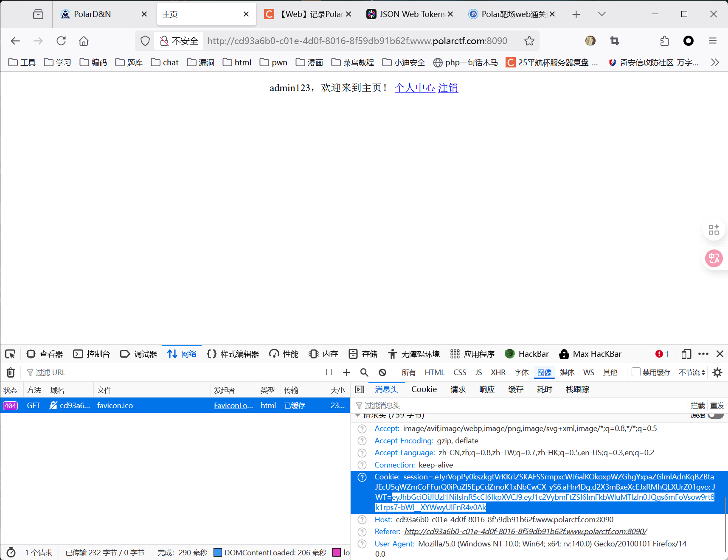Open the 漏洞 bookmark folder
728x560 pixels.
pyautogui.click(x=201, y=62)
